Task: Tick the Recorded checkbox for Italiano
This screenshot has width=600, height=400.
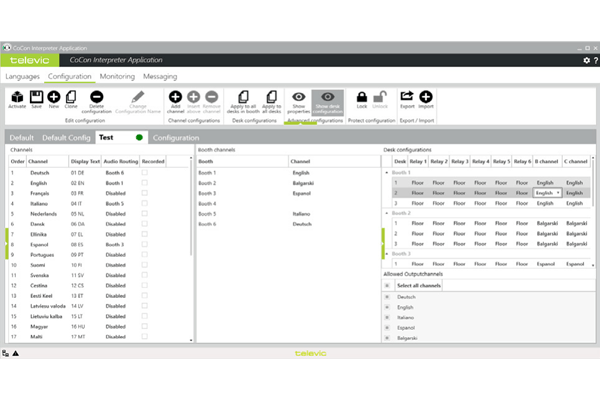Action: point(144,203)
